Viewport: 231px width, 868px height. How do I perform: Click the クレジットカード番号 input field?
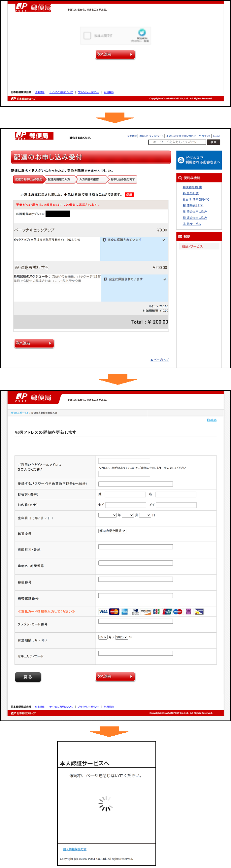tap(135, 621)
